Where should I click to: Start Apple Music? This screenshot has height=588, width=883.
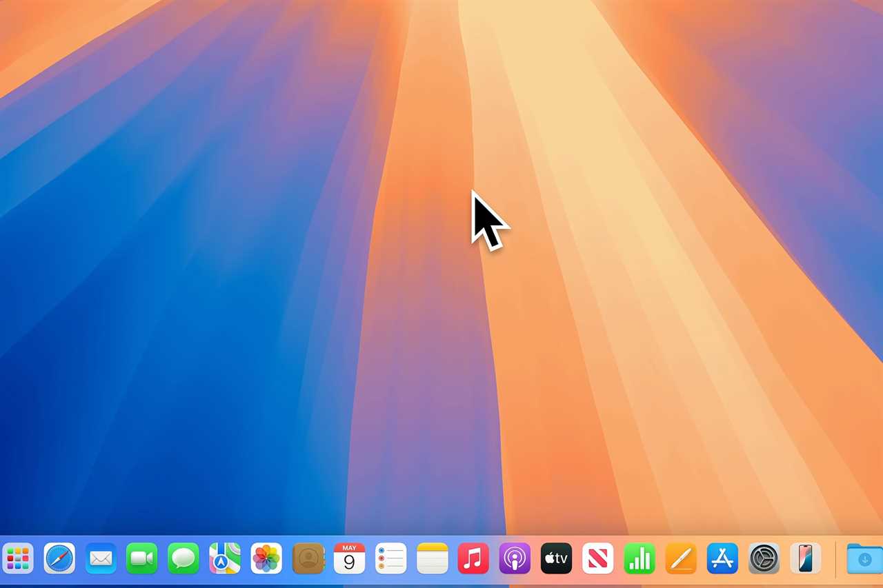[x=473, y=558]
